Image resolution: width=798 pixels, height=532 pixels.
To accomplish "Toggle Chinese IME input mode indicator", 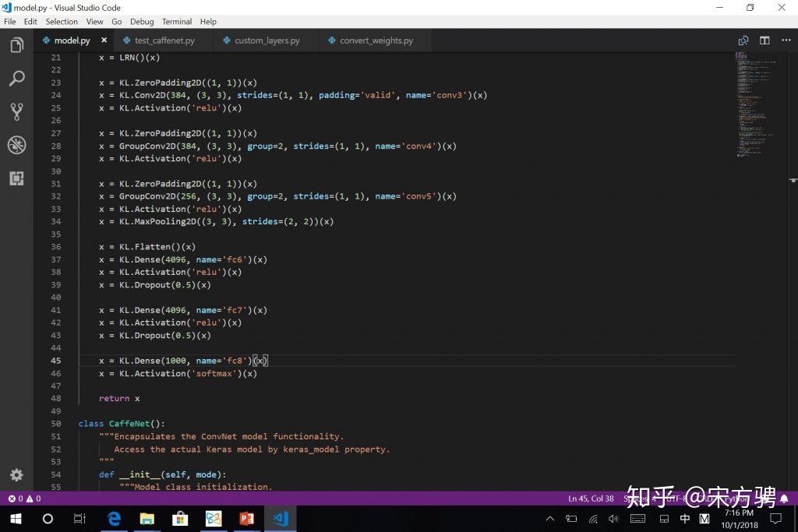I will pos(685,519).
